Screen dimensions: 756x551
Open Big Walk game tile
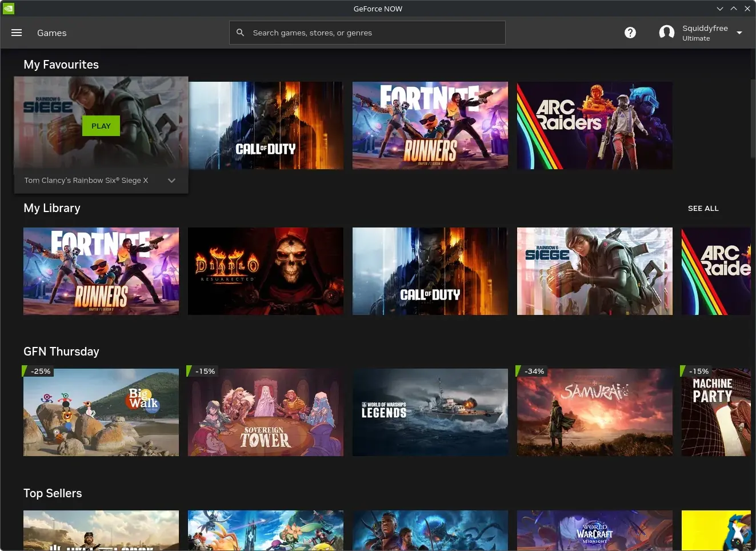coord(101,413)
